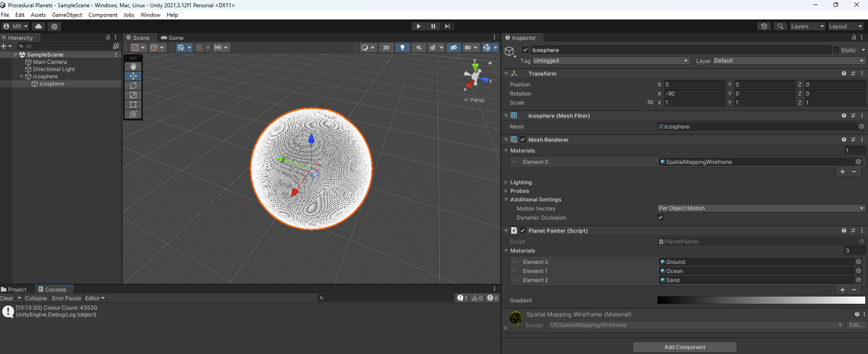Open the Tag dropdown Untagged
Viewport: 868px width, 354px height.
[x=611, y=61]
